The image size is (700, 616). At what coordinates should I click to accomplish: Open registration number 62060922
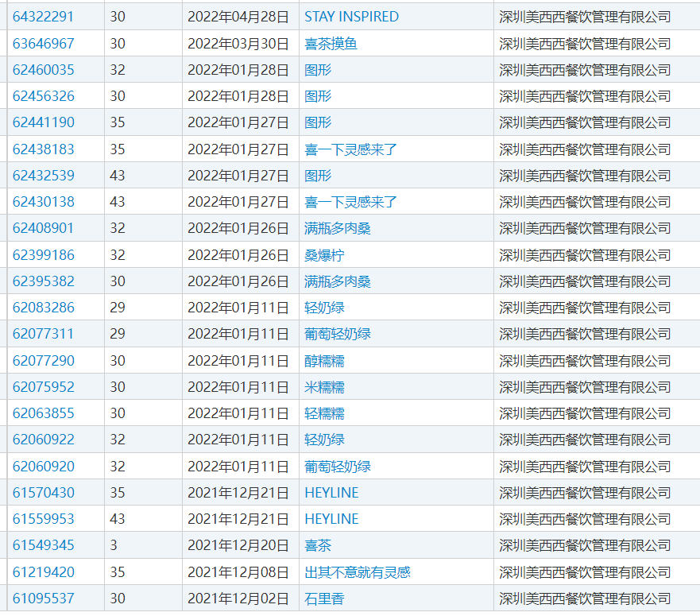point(44,440)
